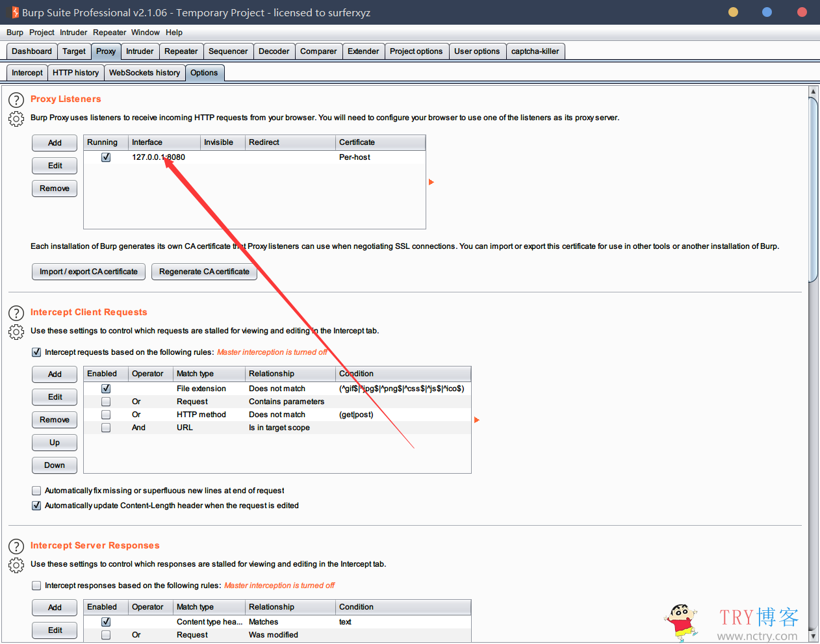Enable the HTTP method rule checkbox
Image resolution: width=820 pixels, height=644 pixels.
[x=106, y=415]
